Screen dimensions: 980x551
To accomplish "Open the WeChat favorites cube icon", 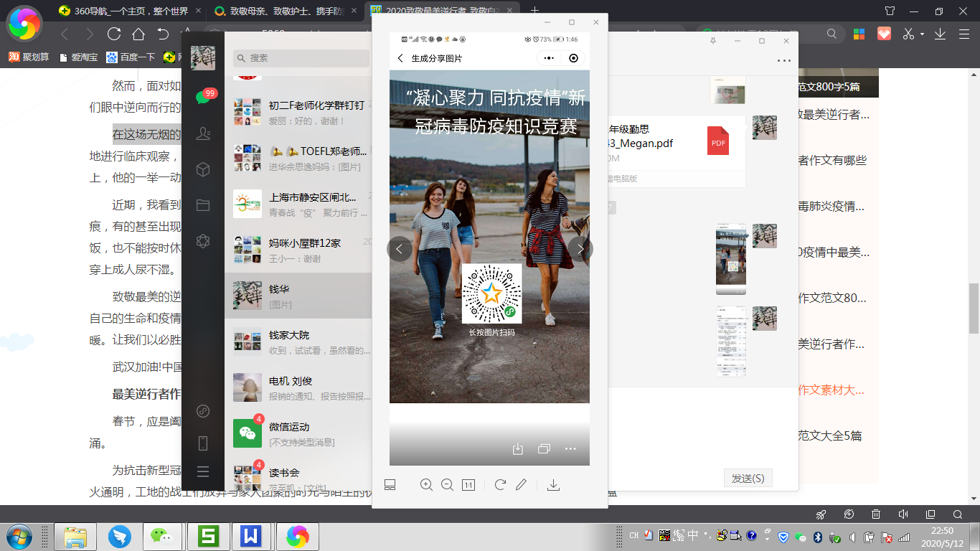I will pyautogui.click(x=203, y=169).
